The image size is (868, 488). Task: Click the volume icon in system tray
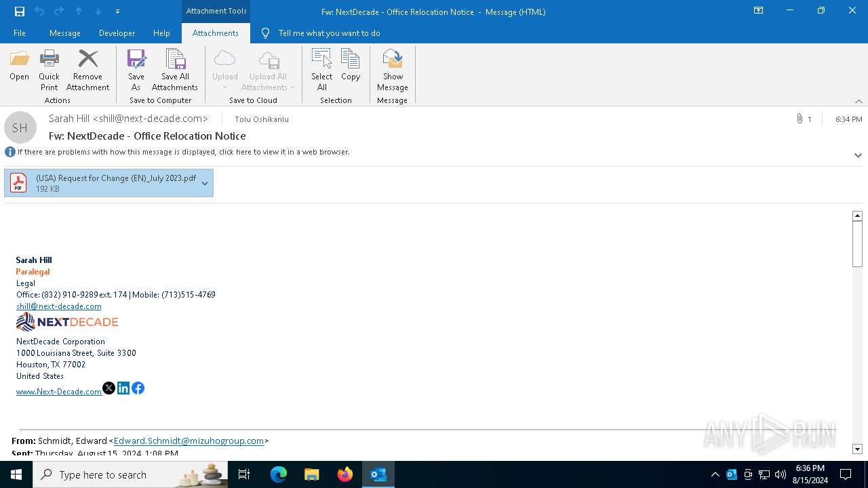pos(781,474)
